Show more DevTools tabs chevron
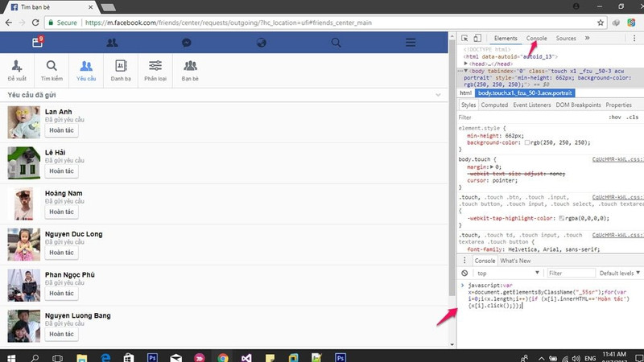 [588, 38]
